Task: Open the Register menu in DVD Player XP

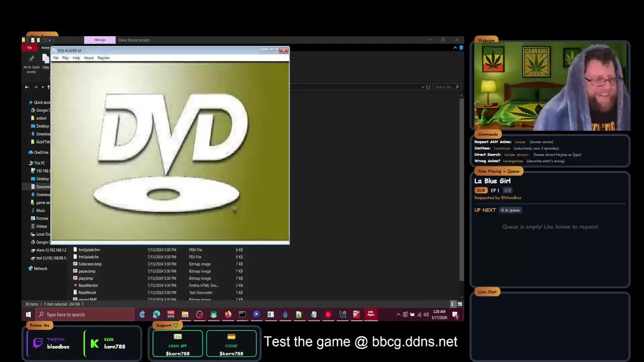Action: 103,58
